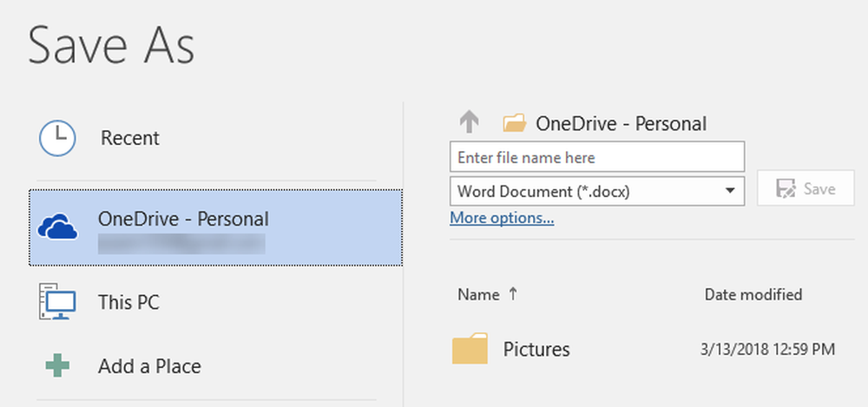Click the Save button
868x407 pixels.
click(806, 188)
